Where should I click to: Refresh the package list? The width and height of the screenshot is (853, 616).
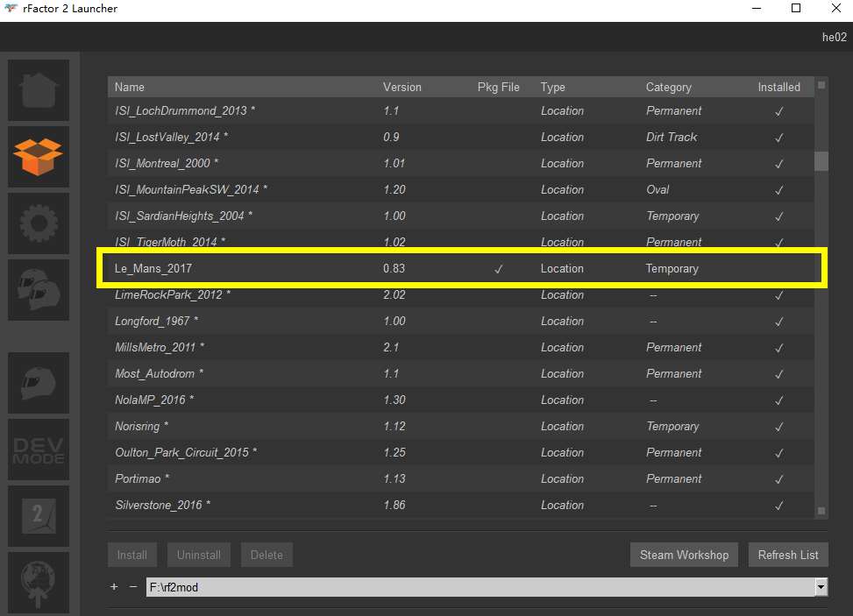788,555
